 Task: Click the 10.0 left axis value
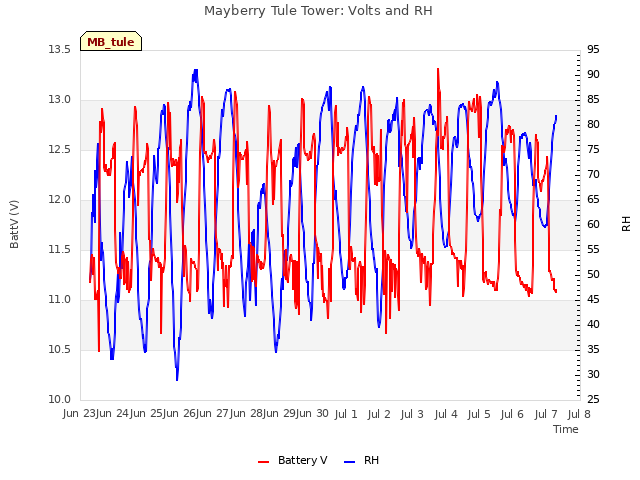pos(60,399)
